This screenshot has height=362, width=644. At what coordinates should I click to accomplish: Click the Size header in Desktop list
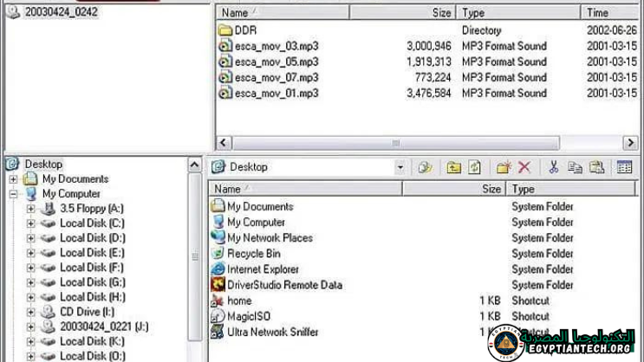454,189
